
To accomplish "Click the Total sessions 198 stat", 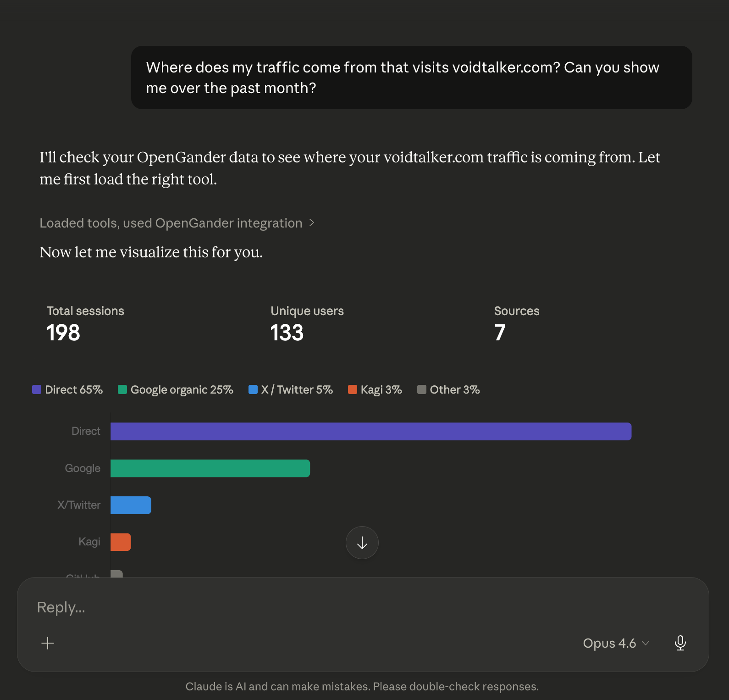I will click(x=85, y=324).
